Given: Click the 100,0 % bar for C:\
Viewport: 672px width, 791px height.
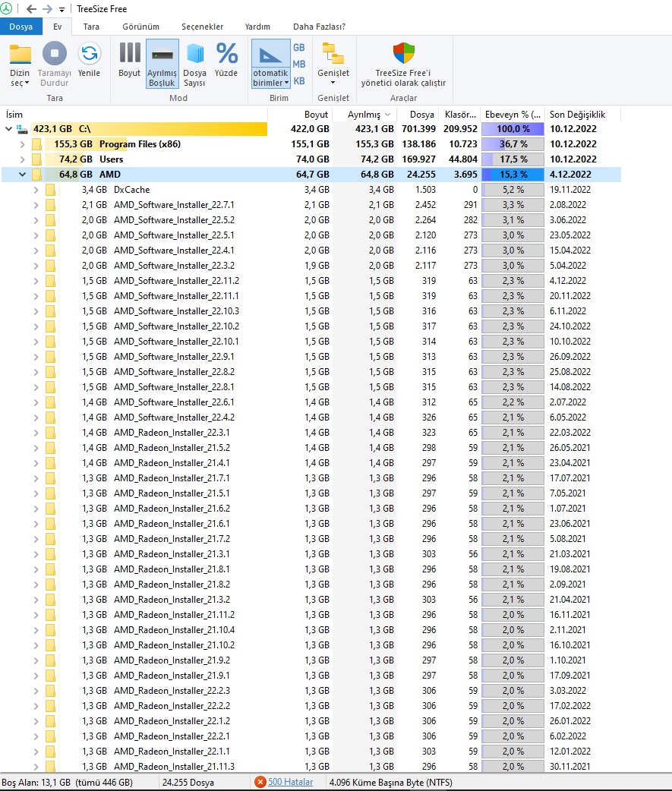Looking at the screenshot, I should (513, 129).
